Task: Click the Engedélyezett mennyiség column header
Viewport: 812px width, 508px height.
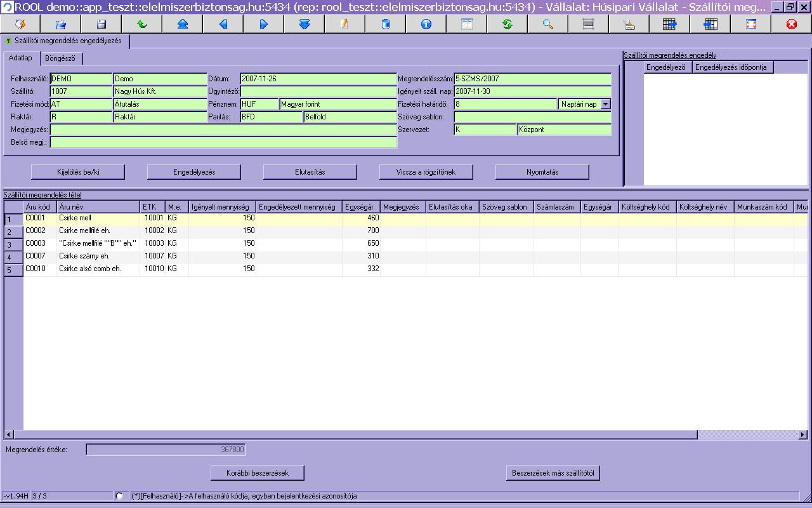Action: tap(299, 207)
